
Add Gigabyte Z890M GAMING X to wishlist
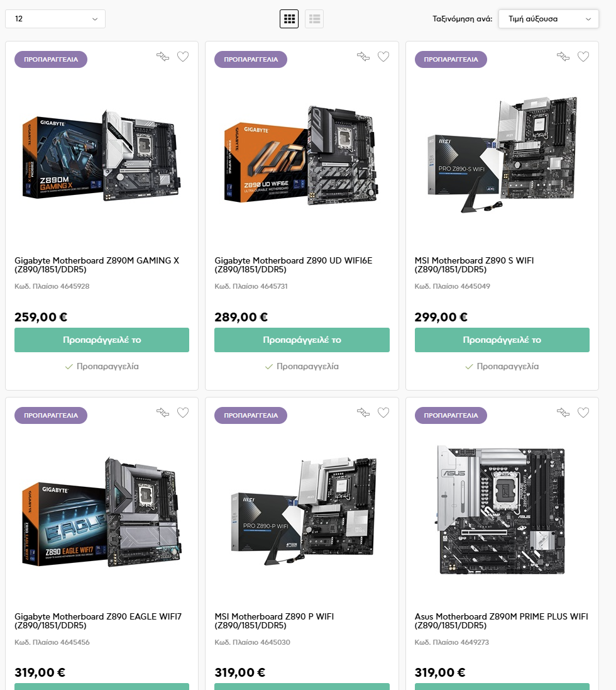coord(183,57)
